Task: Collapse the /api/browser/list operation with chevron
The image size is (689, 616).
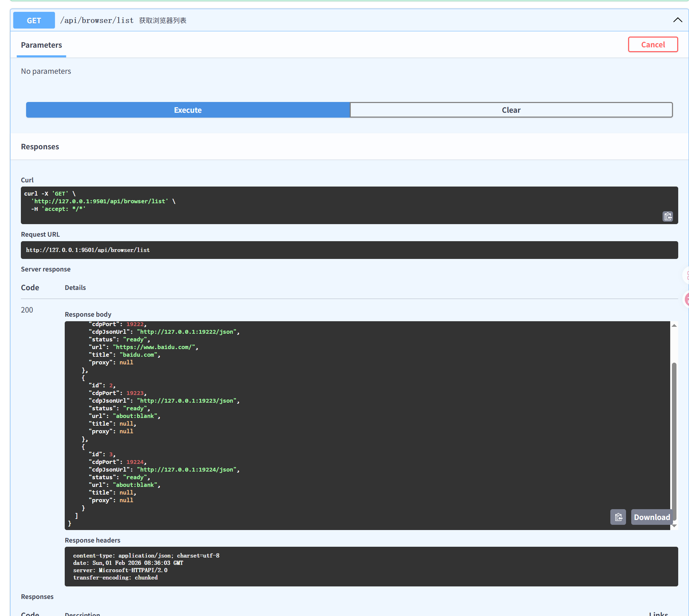Action: (678, 20)
